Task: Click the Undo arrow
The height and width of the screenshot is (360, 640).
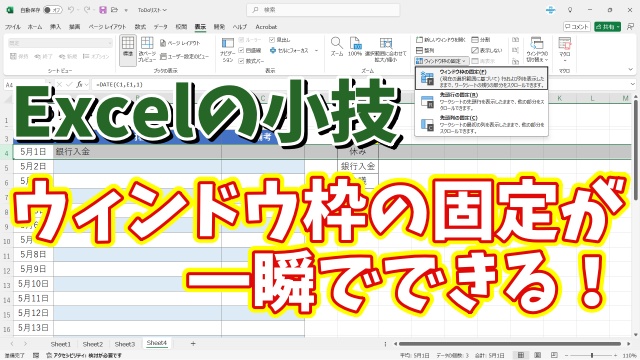Action: point(71,10)
